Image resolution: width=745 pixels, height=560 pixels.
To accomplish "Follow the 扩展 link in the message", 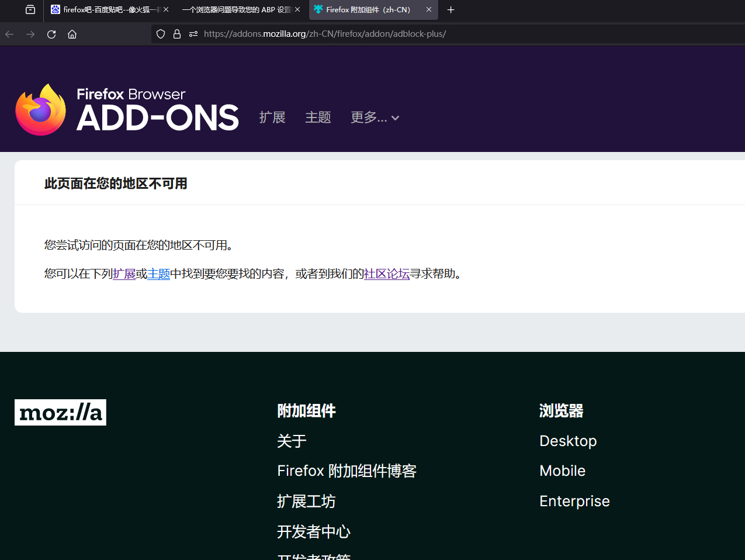I will click(x=124, y=274).
